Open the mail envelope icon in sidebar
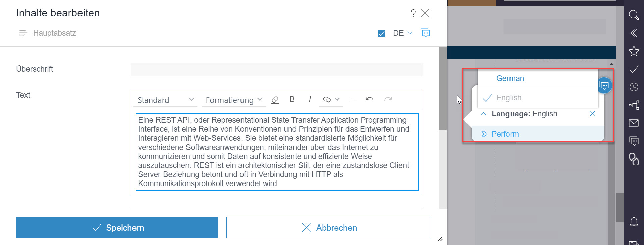Screen dimensions: 644x245 coord(634,123)
